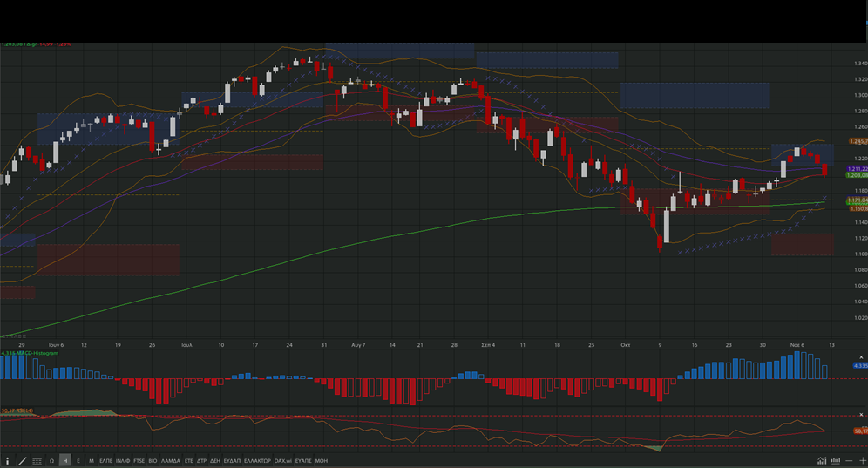Load the ΙΝΛΙΦ symbol

pos(123,461)
